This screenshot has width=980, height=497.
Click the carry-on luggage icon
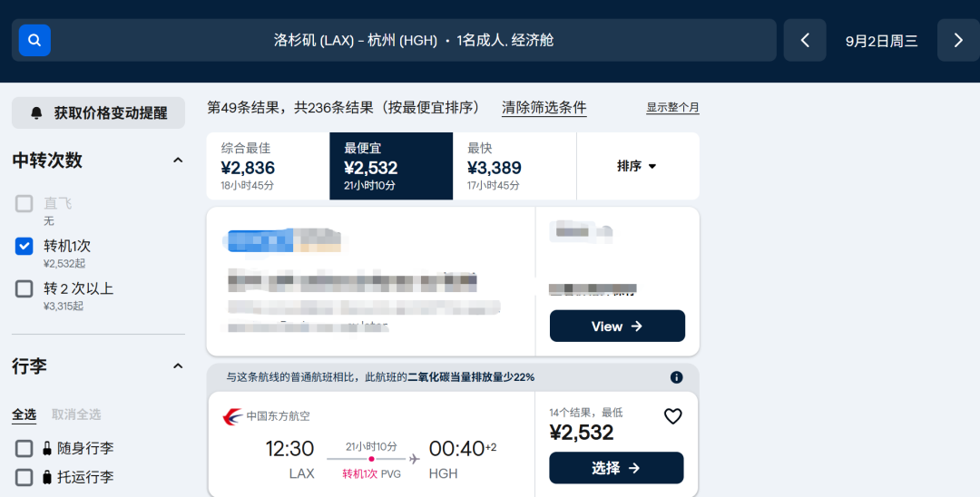point(47,448)
